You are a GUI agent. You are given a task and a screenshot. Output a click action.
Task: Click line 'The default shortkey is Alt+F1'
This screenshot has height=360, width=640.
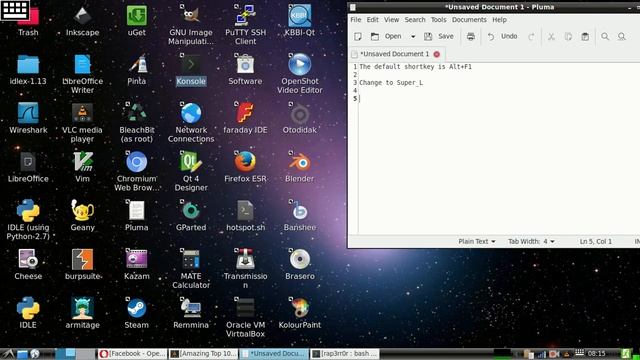pyautogui.click(x=415, y=67)
